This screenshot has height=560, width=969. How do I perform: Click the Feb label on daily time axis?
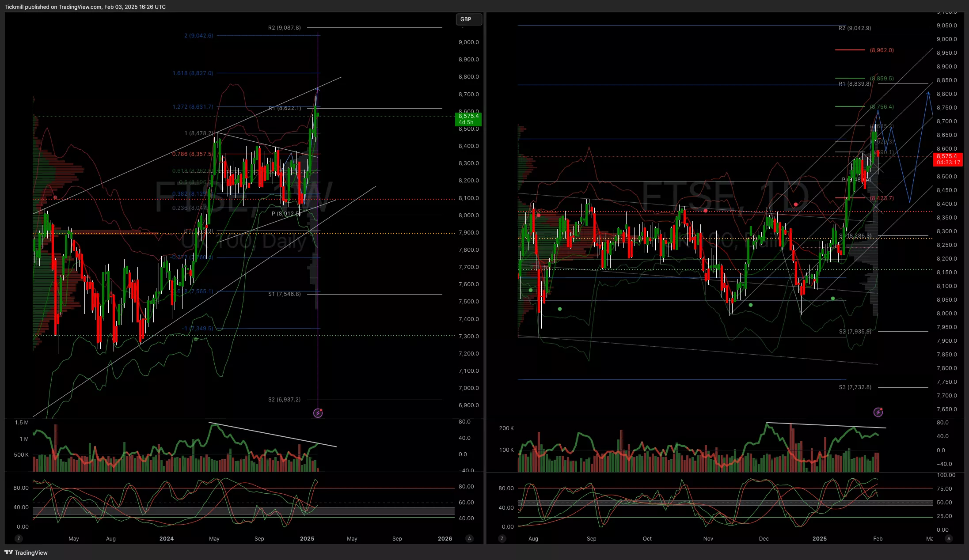pos(878,538)
